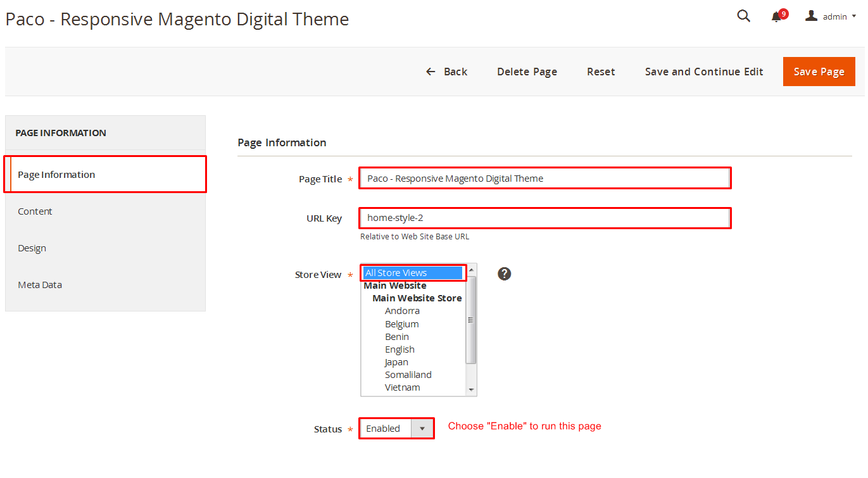Viewport: 868px width, 478px height.
Task: Click the Reset button
Action: coord(601,72)
